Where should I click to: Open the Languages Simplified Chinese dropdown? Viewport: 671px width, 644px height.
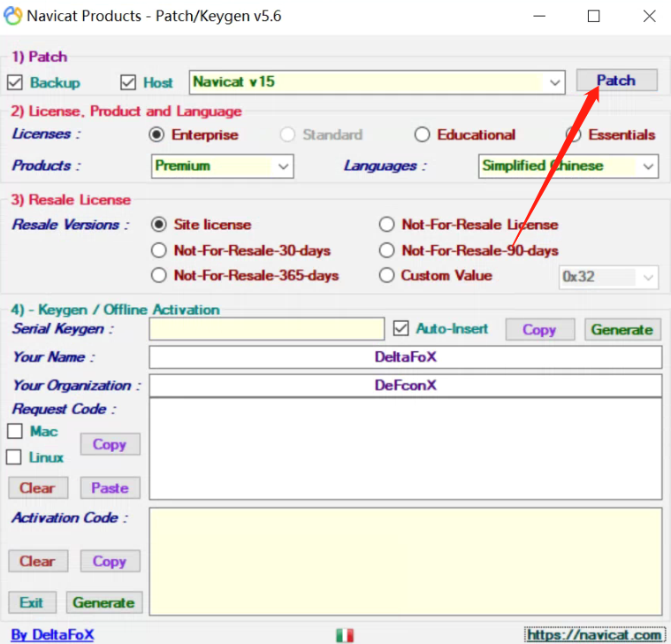[568, 166]
